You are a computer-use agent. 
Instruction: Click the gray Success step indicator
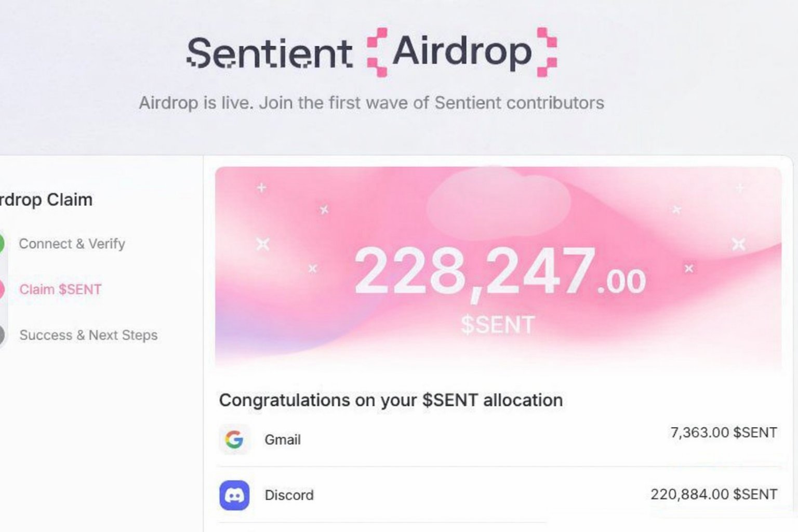[x=2, y=335]
